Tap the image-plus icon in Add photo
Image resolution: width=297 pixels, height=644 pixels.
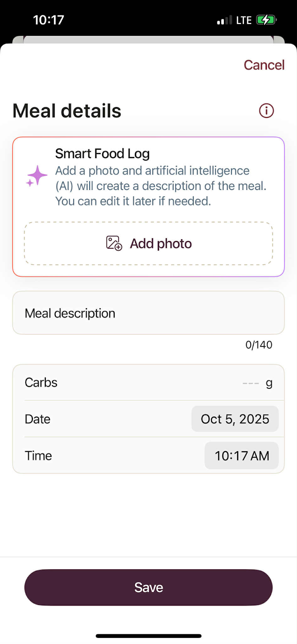tap(114, 244)
